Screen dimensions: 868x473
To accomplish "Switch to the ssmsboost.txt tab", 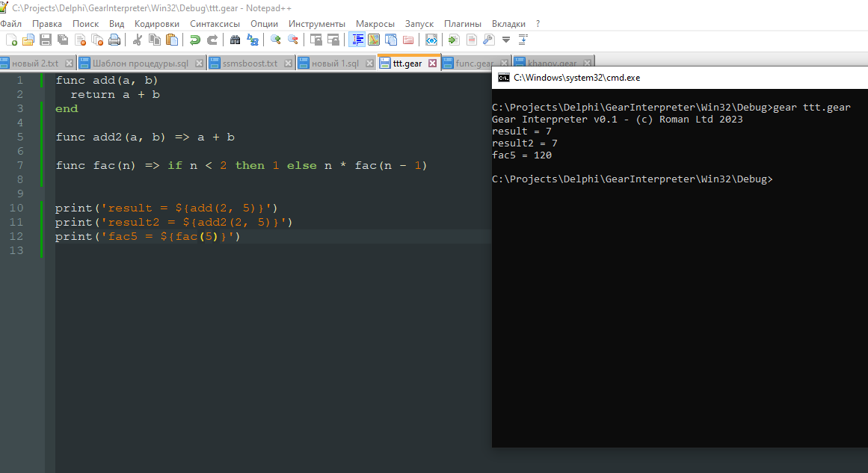I will click(x=250, y=64).
